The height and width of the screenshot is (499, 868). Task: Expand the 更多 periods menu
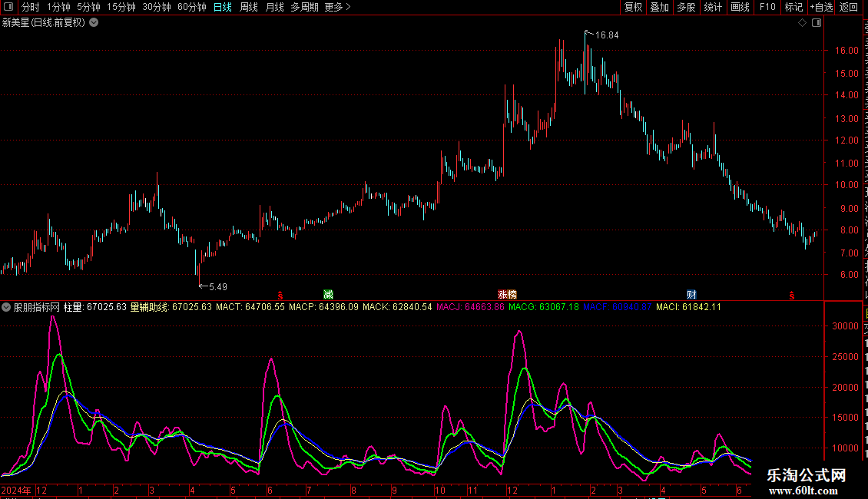click(338, 7)
